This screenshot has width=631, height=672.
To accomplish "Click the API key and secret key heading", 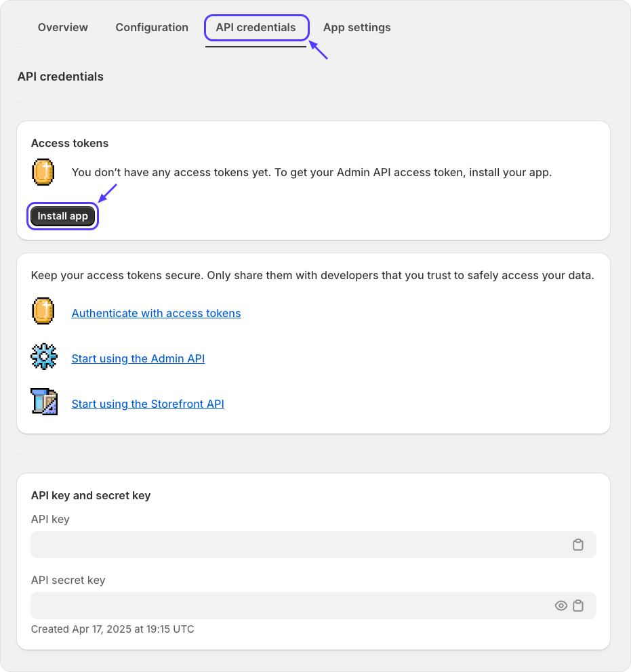I will (91, 495).
